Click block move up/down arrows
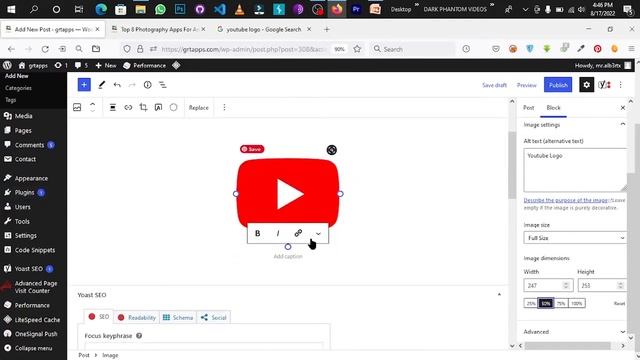640x360 pixels. [x=93, y=107]
